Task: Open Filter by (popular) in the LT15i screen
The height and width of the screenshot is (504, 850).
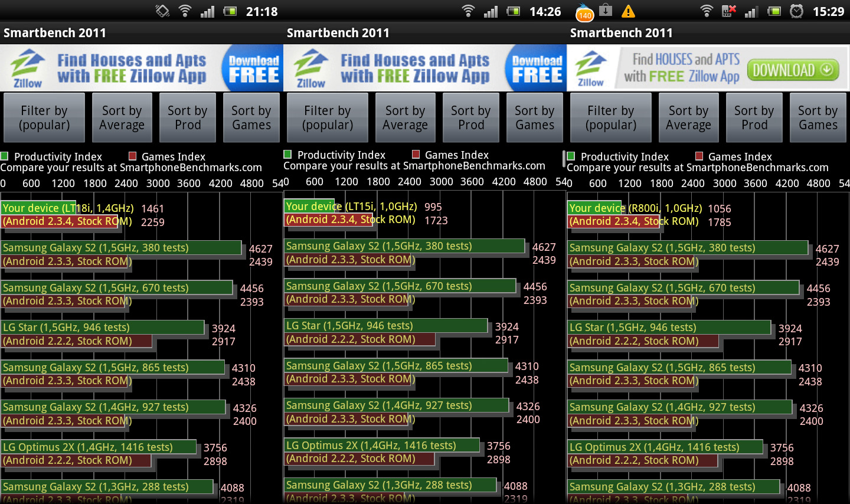Action: point(328,117)
